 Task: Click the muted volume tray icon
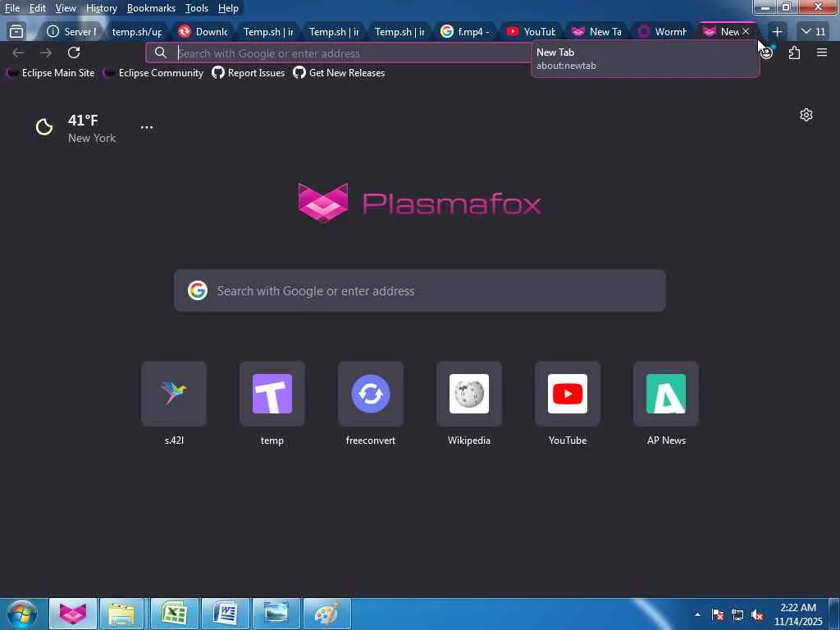[757, 615]
